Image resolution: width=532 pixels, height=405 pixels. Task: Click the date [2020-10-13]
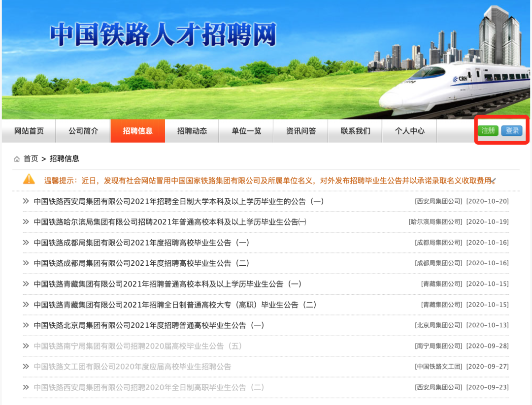(488, 325)
